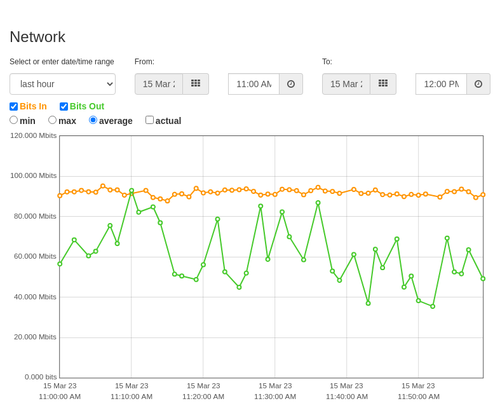Uncheck the Bits Out checkbox
This screenshot has width=500, height=403.
(x=64, y=106)
